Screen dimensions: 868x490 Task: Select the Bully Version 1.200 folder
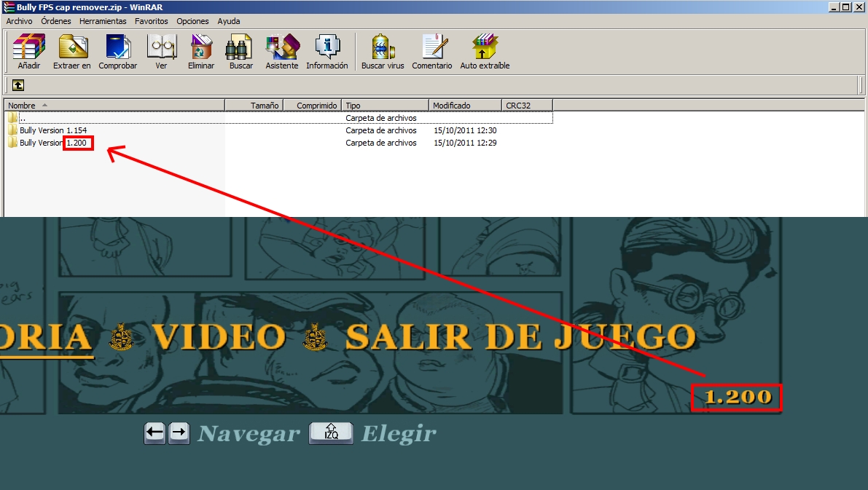click(53, 143)
